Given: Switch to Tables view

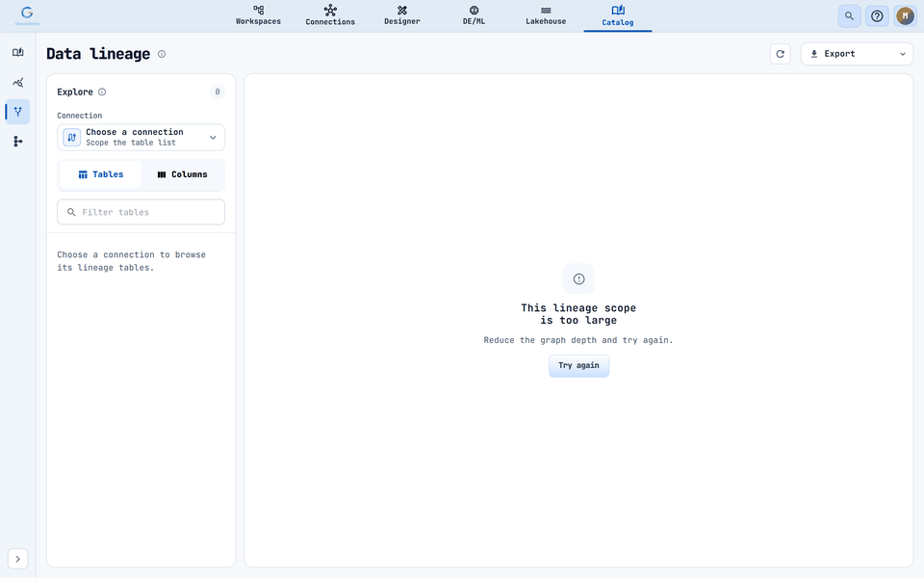Looking at the screenshot, I should point(101,174).
